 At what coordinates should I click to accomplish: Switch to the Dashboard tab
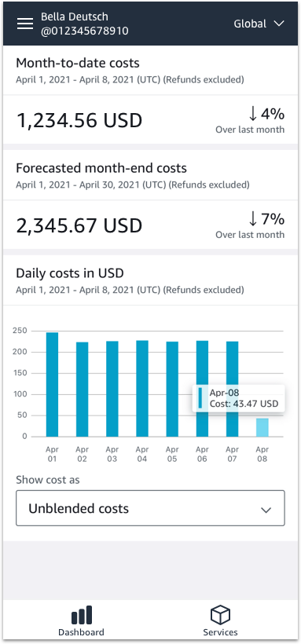81,620
